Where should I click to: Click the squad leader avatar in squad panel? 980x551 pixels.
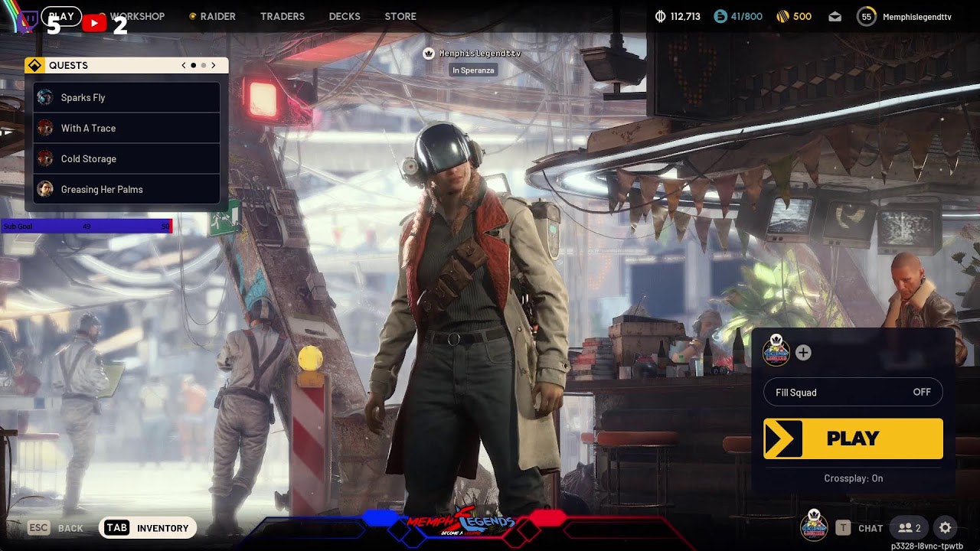pyautogui.click(x=776, y=352)
